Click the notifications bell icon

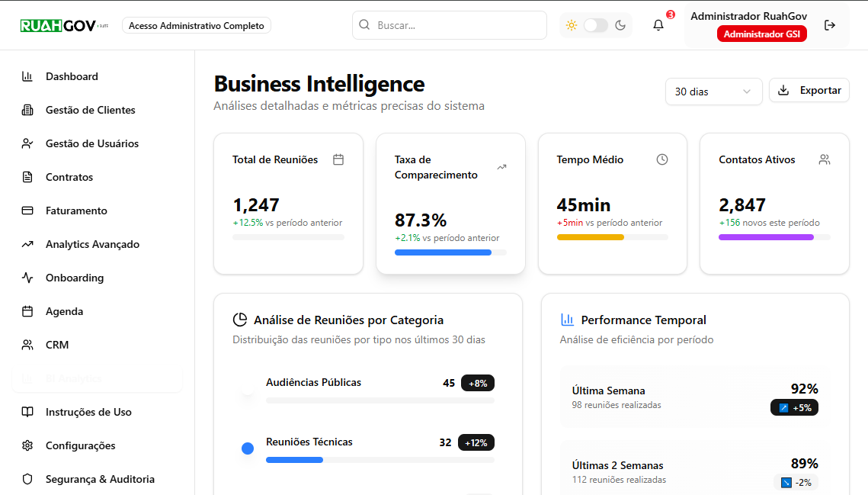657,24
